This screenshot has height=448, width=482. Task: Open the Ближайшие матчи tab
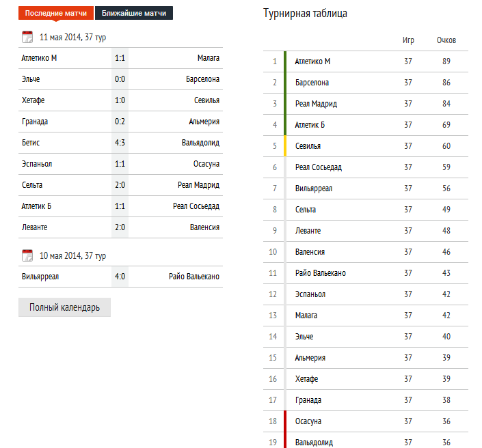coord(133,14)
